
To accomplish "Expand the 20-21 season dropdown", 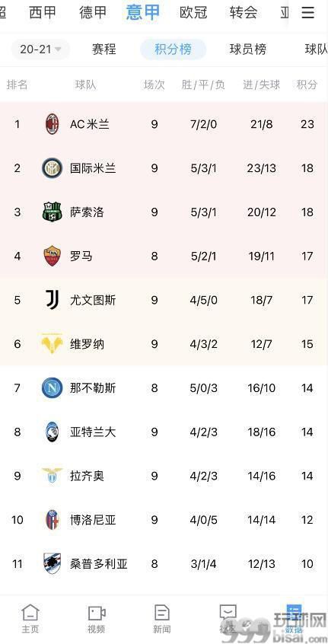I will (40, 49).
